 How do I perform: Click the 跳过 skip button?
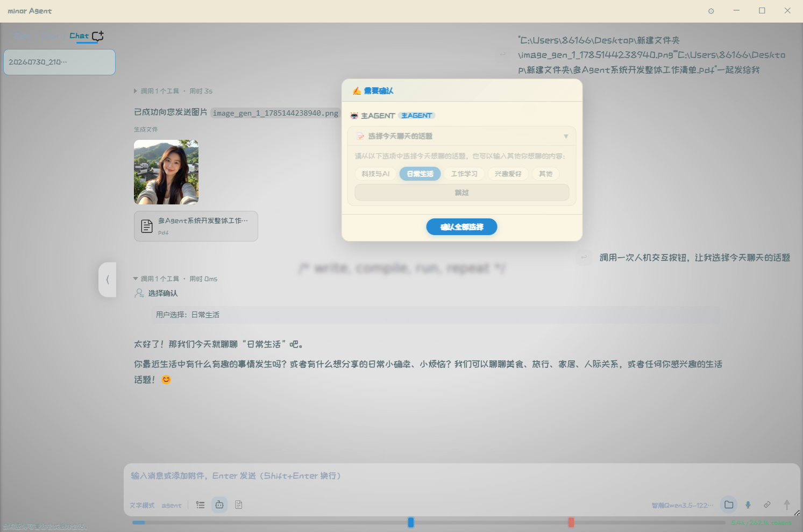pyautogui.click(x=462, y=193)
